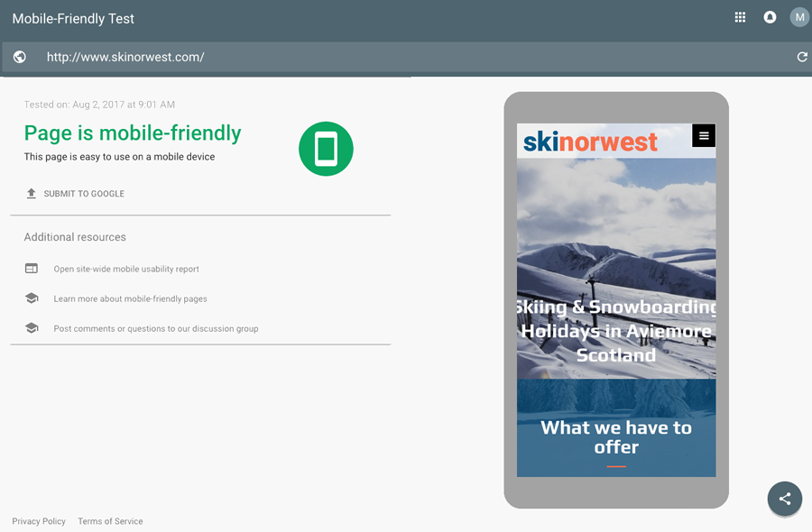Image resolution: width=812 pixels, height=532 pixels.
Task: Open the share floating button
Action: pyautogui.click(x=785, y=499)
